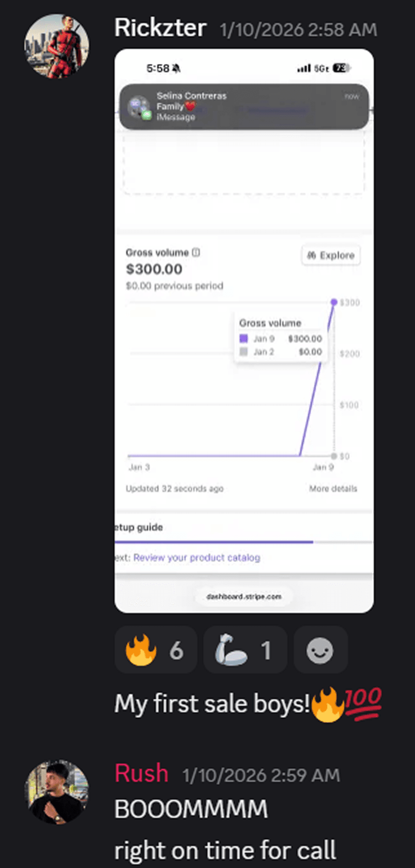Viewport: 415px width, 868px height.
Task: Click the info icon next to Gross volume
Action: point(197,252)
